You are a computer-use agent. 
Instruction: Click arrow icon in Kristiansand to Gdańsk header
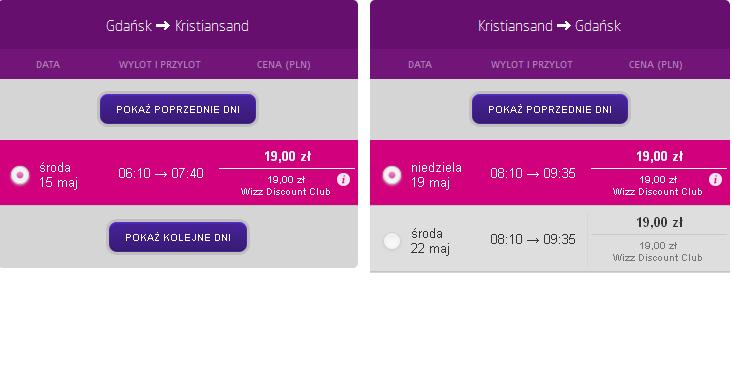point(563,26)
